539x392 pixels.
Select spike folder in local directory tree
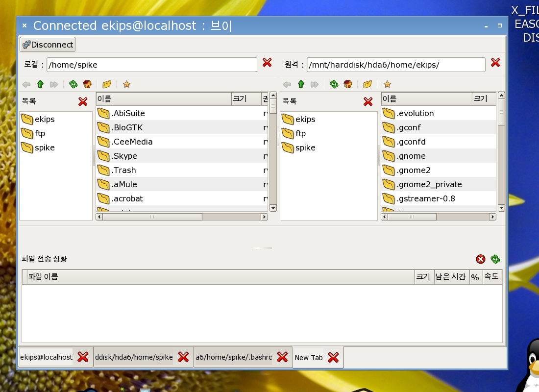(x=45, y=147)
